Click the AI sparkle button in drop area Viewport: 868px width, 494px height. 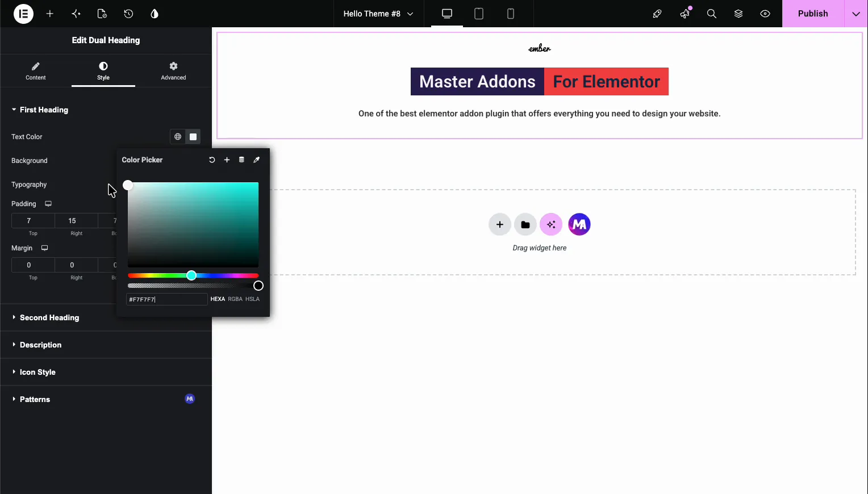click(551, 224)
